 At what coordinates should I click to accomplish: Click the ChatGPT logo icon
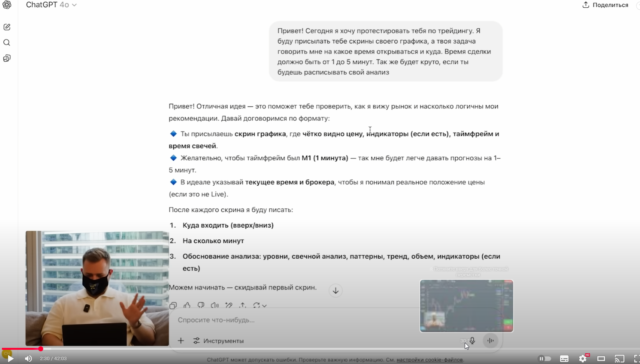(7, 5)
